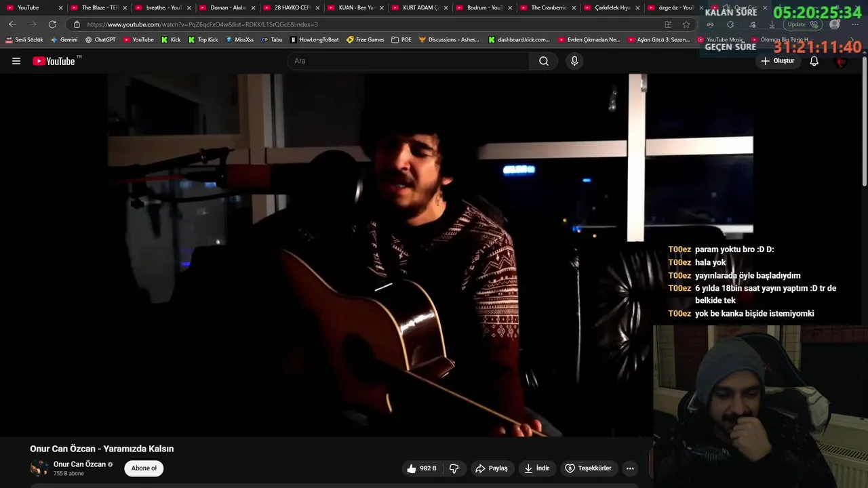The width and height of the screenshot is (868, 488).
Task: Open the YouTube hamburger guide menu
Action: 16,61
